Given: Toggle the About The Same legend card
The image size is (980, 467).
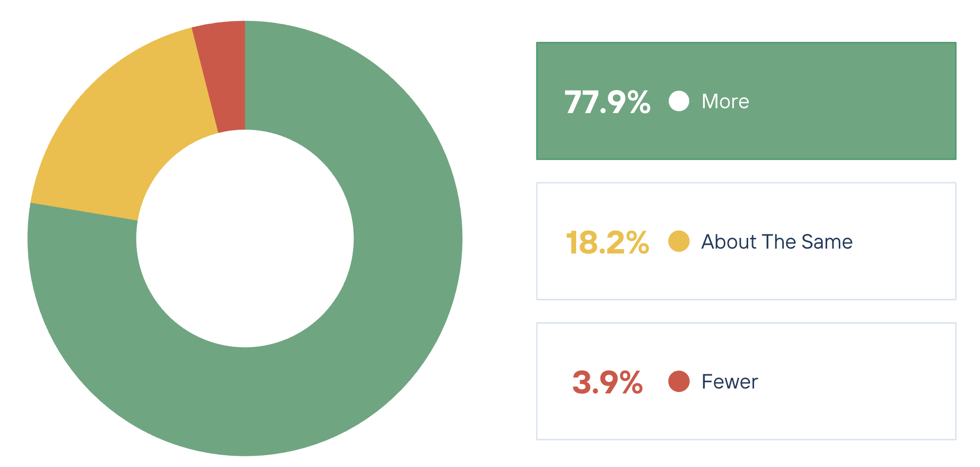Looking at the screenshot, I should coord(901,241).
